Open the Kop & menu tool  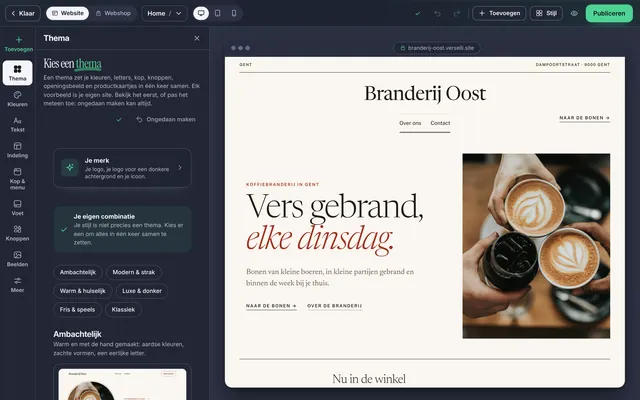tap(18, 179)
